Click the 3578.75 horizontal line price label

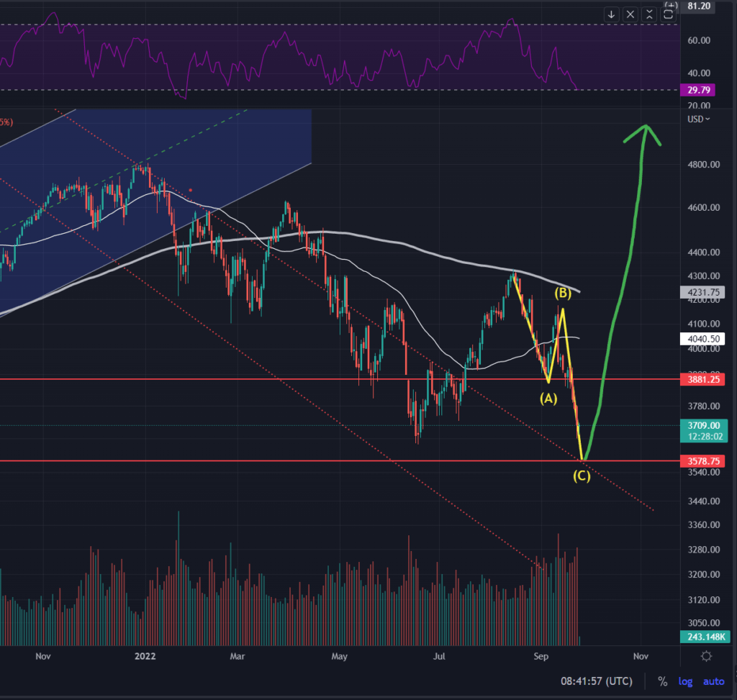pos(702,461)
